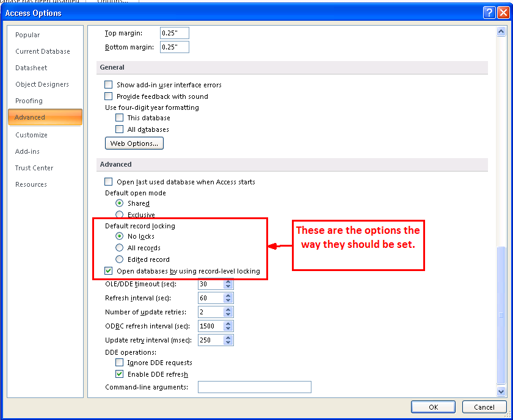Click the vertical scrollbar thumb
Screen dimensions: 513x420
coord(501,315)
